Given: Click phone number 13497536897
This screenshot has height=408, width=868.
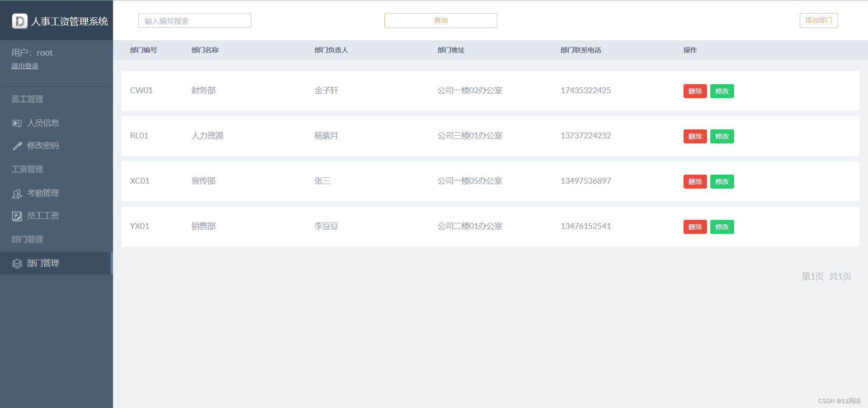Looking at the screenshot, I should [x=585, y=181].
